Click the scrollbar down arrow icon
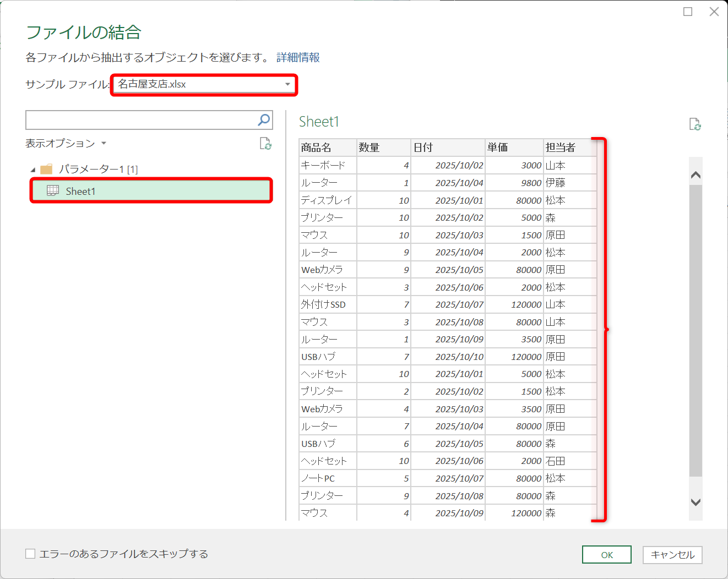This screenshot has width=728, height=579. 695,502
